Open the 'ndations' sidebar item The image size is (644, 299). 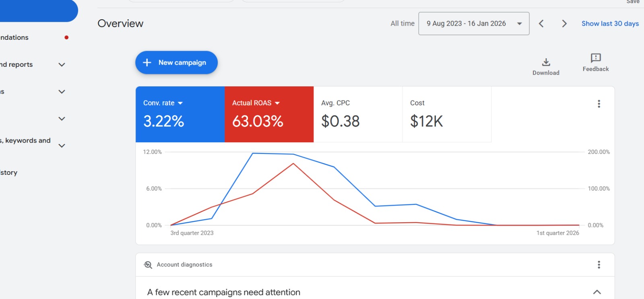coord(14,38)
